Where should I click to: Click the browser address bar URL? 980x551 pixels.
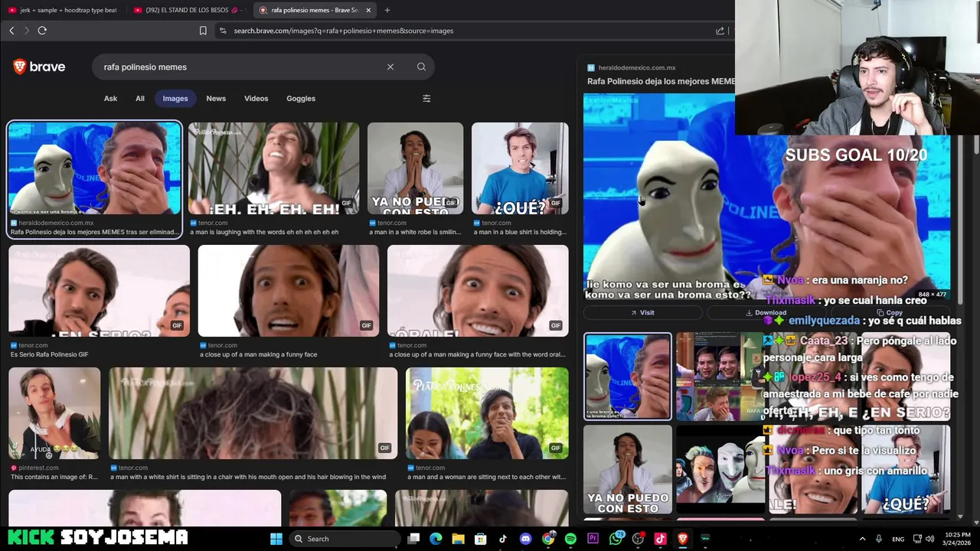pyautogui.click(x=344, y=31)
